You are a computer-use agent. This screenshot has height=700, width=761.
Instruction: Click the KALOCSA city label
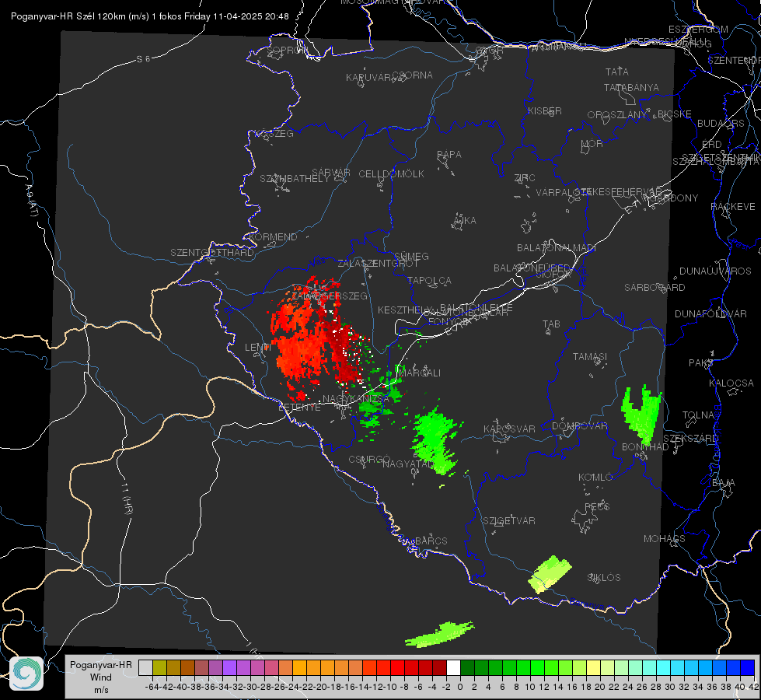click(x=731, y=383)
